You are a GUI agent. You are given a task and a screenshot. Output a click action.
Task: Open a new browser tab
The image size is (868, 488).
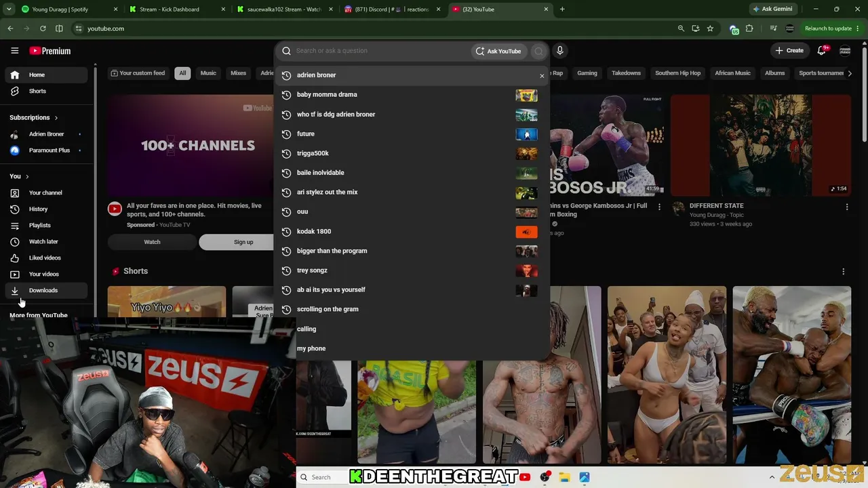(562, 9)
